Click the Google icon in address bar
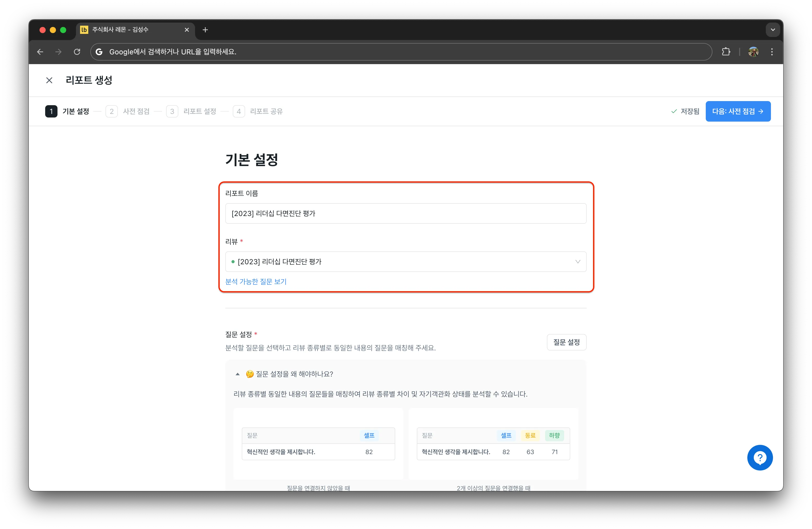This screenshot has width=812, height=529. pos(99,52)
